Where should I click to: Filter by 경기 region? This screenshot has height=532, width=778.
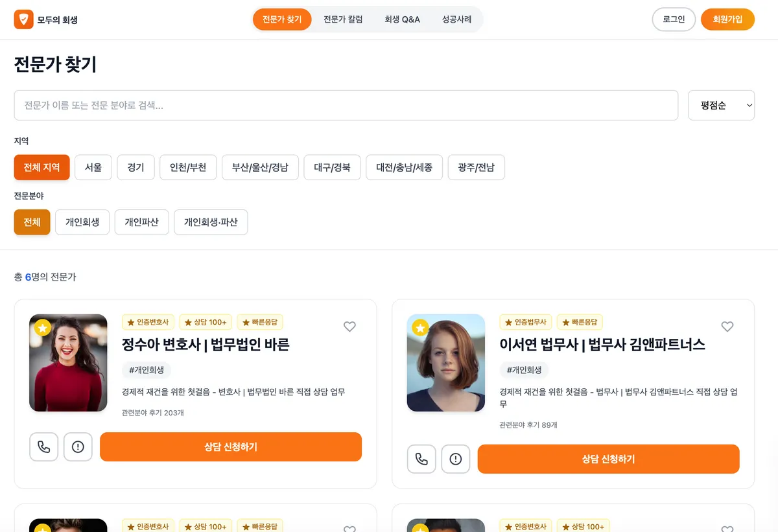[x=136, y=167]
